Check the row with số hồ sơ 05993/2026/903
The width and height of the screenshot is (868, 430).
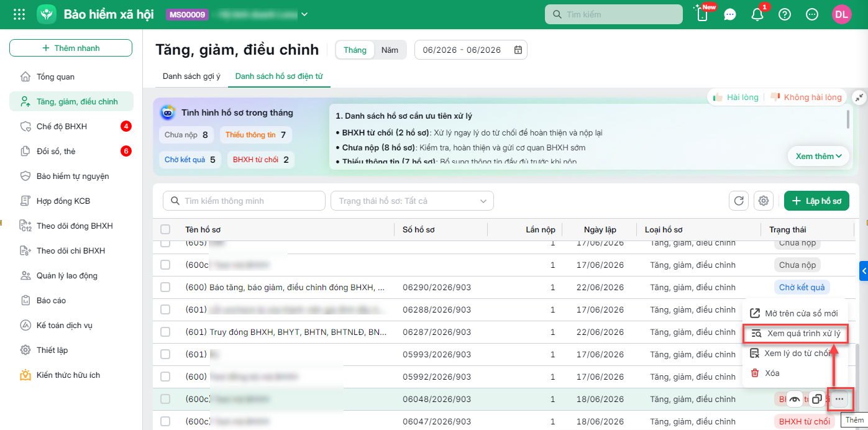(165, 354)
